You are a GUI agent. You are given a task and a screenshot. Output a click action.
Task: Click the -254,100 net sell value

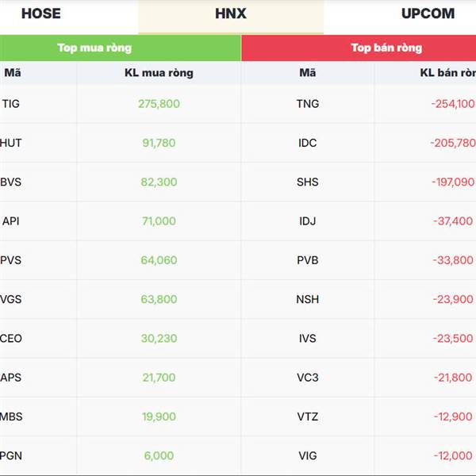(x=453, y=104)
